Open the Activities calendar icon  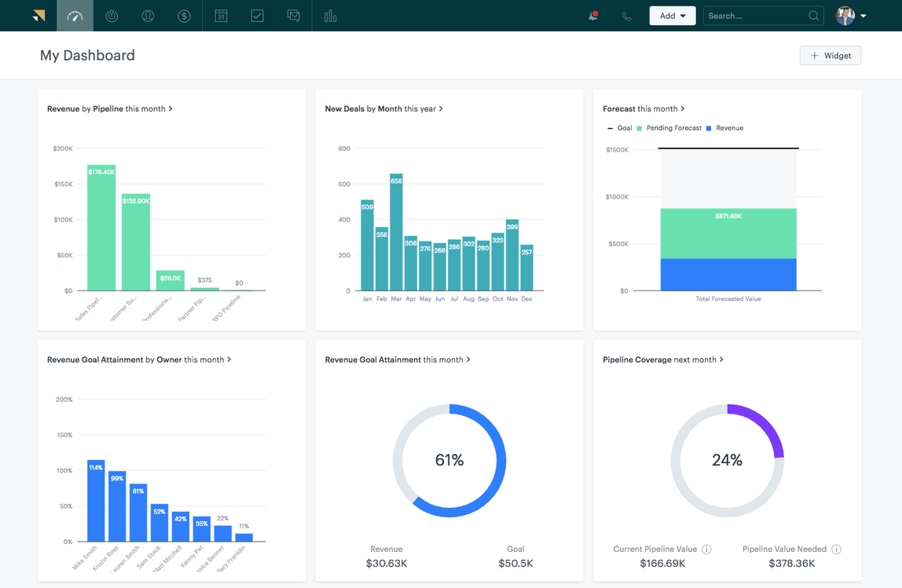(221, 15)
